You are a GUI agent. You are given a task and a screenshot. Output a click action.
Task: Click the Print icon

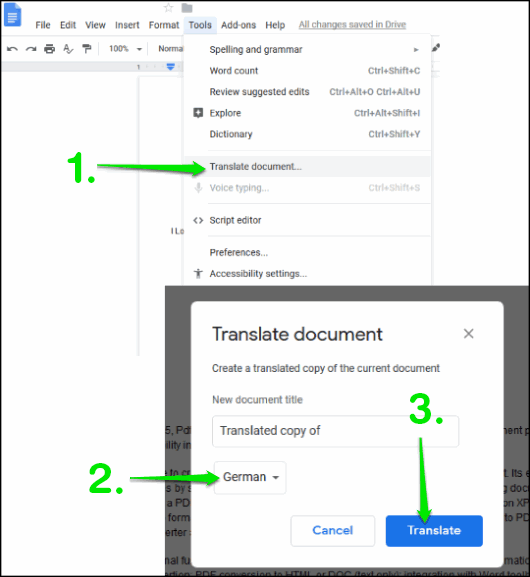tap(49, 49)
